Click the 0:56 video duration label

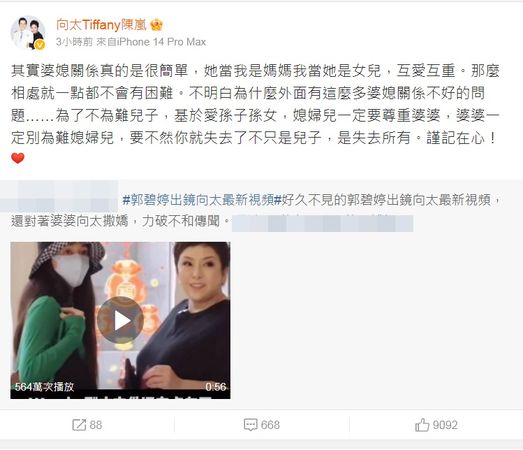pos(216,387)
